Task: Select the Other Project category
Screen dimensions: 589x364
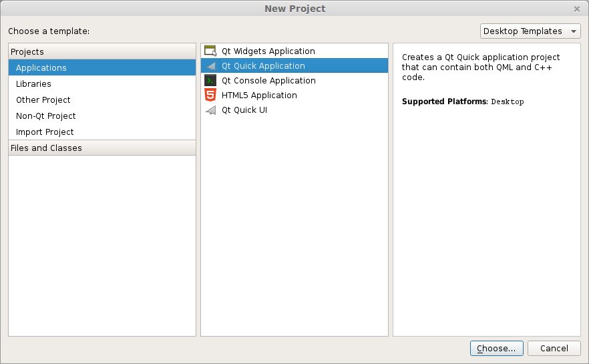Action: point(43,100)
